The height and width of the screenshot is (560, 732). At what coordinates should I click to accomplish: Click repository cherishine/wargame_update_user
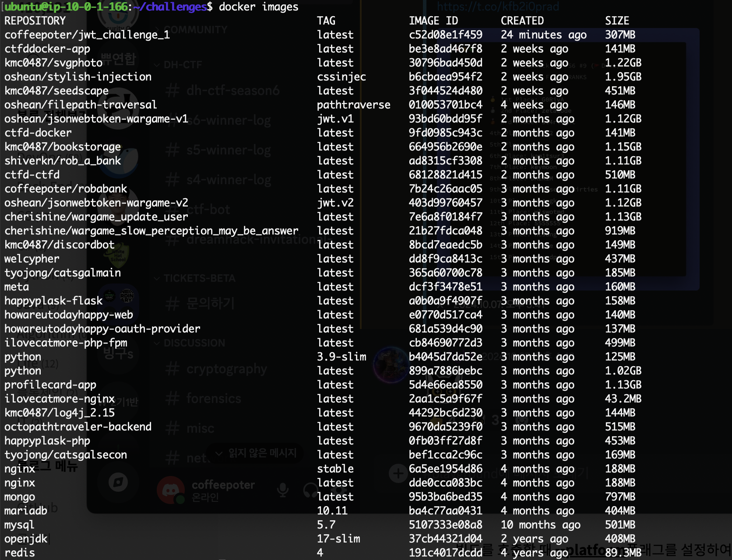coord(96,217)
